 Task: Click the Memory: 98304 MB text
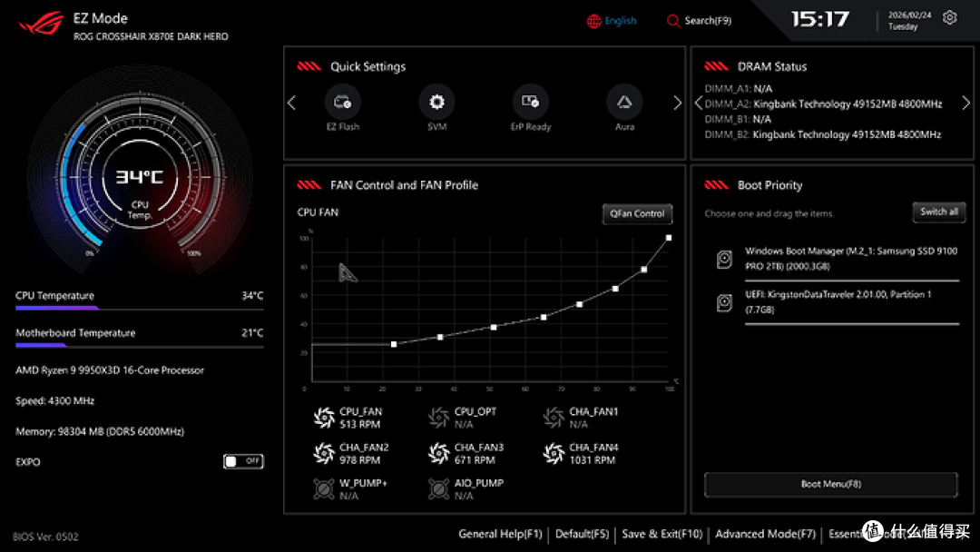(x=100, y=431)
